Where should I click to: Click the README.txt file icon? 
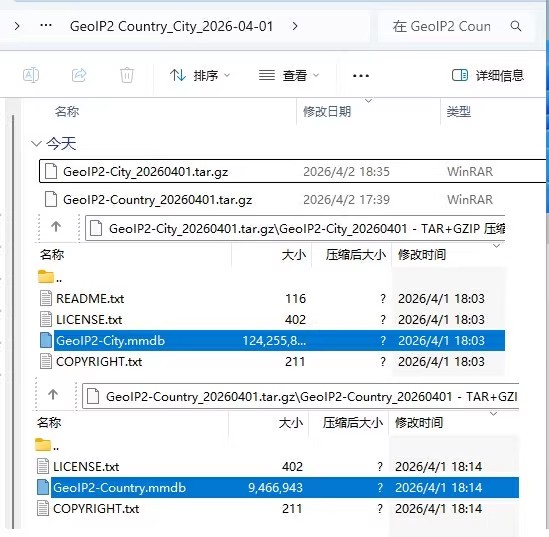(46, 299)
